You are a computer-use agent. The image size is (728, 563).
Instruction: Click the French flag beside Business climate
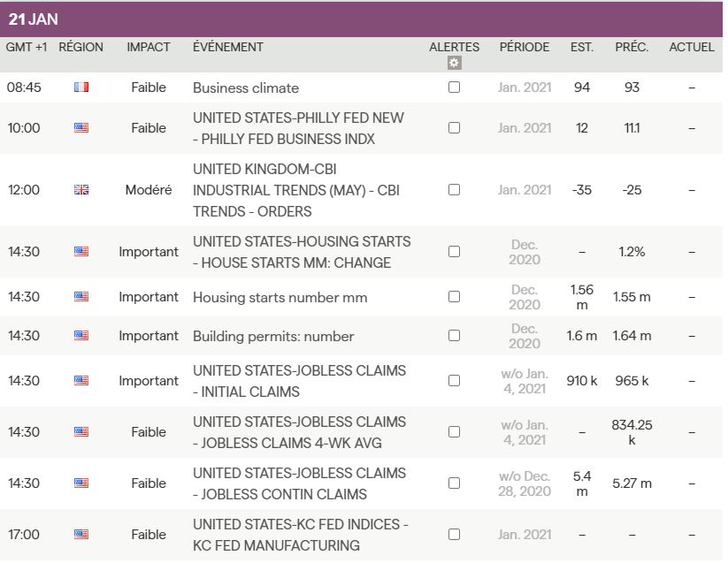pos(81,87)
